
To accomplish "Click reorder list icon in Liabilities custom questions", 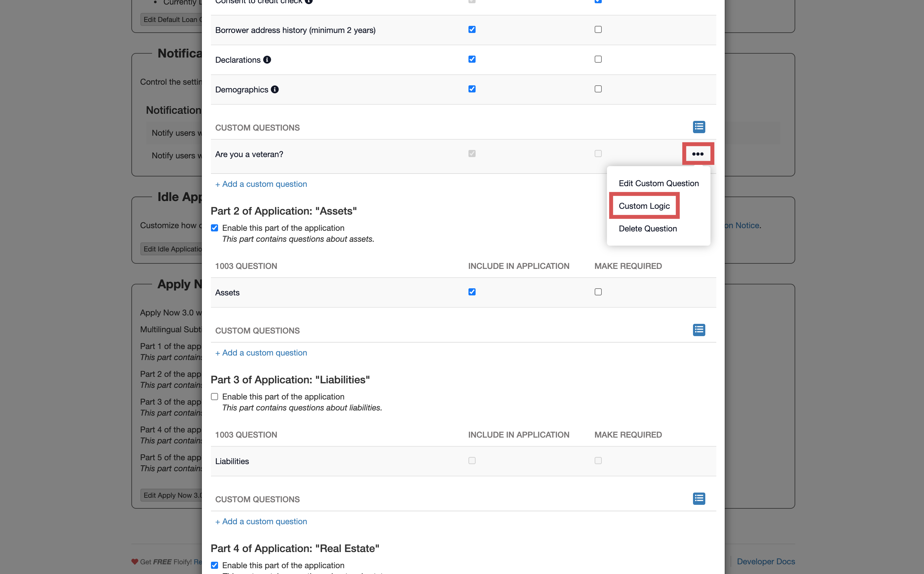I will [x=699, y=498].
